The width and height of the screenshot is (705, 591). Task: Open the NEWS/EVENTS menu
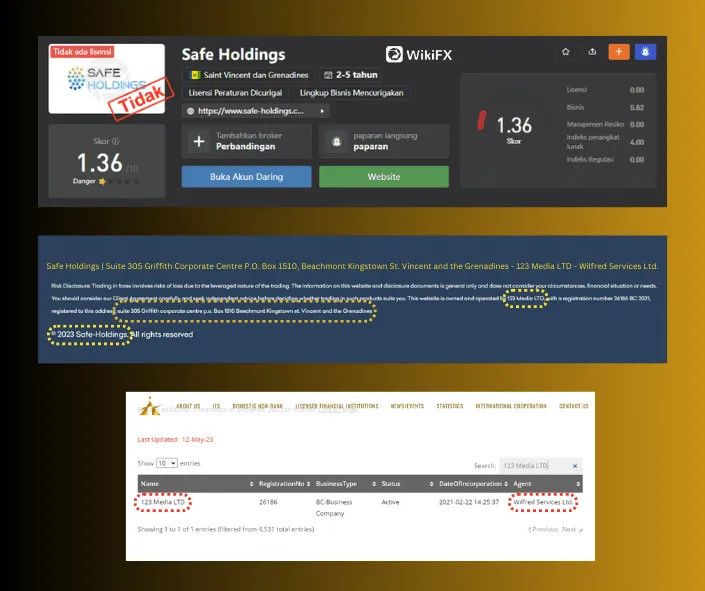[x=407, y=406]
